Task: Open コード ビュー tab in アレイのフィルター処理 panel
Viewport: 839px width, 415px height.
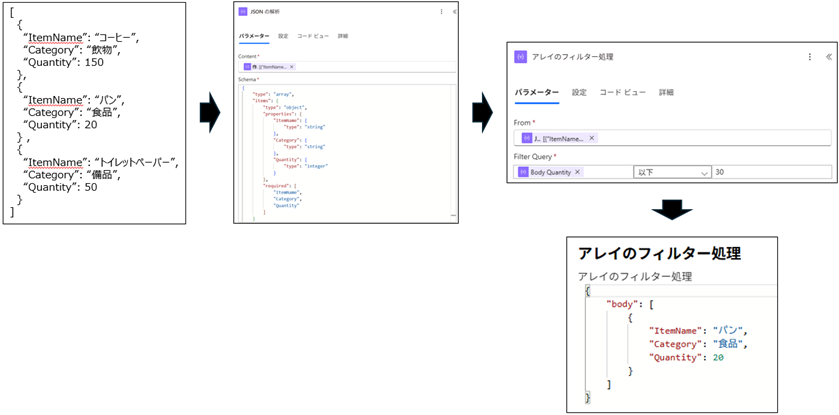Action: coord(623,92)
